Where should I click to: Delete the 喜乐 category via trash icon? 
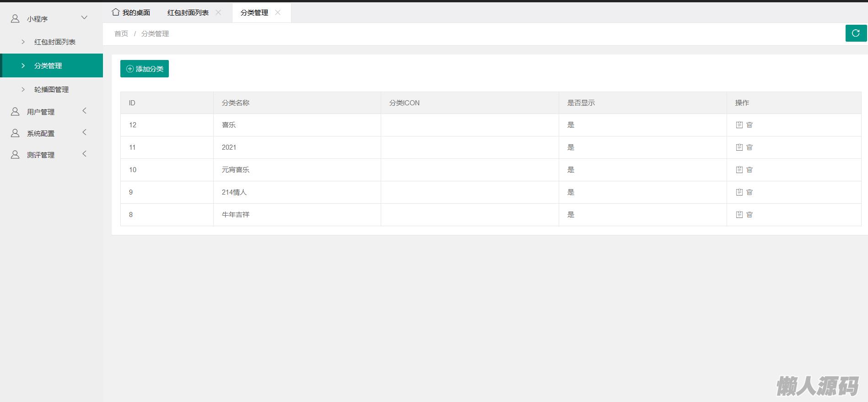click(749, 125)
